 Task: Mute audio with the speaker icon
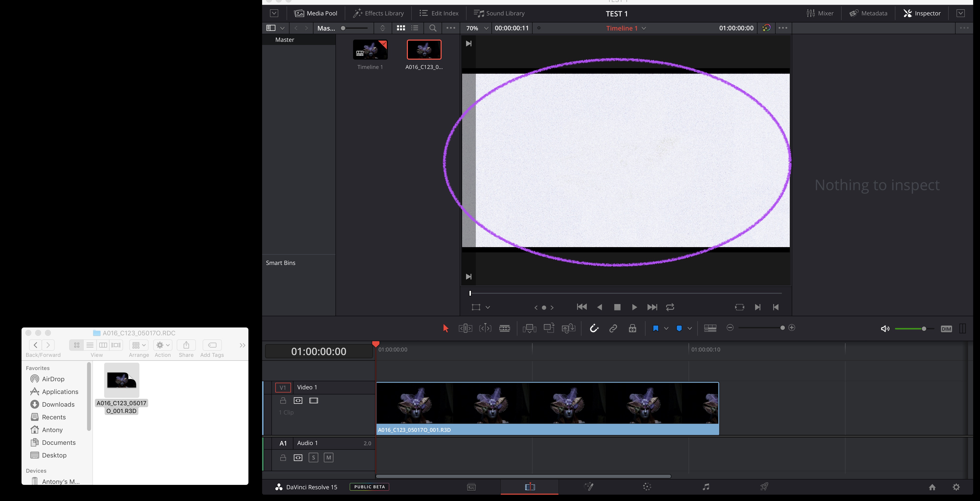click(x=885, y=329)
